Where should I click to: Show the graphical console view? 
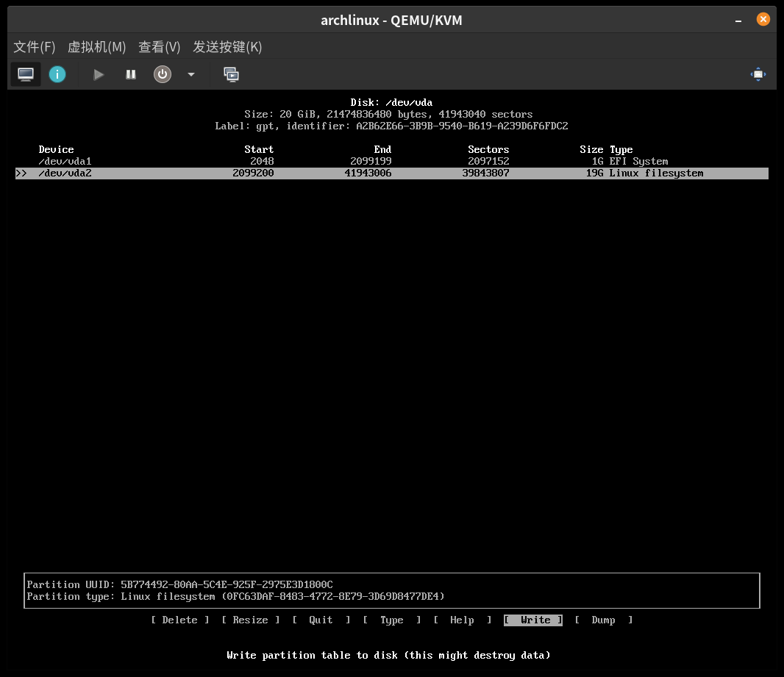(26, 74)
